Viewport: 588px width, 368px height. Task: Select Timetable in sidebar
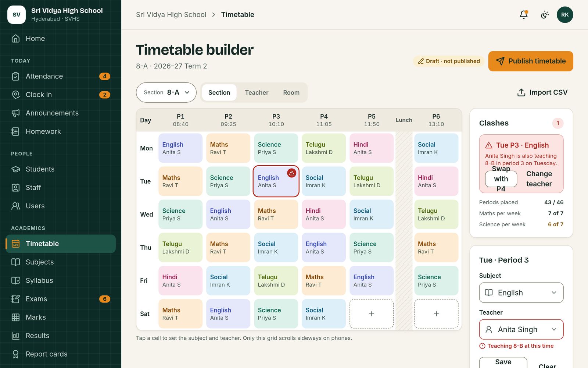click(x=61, y=244)
